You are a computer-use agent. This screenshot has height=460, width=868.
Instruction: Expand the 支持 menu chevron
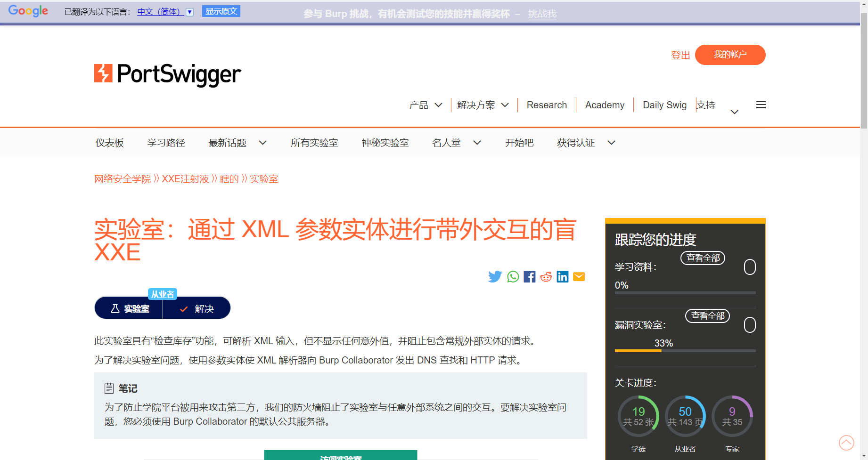(734, 112)
